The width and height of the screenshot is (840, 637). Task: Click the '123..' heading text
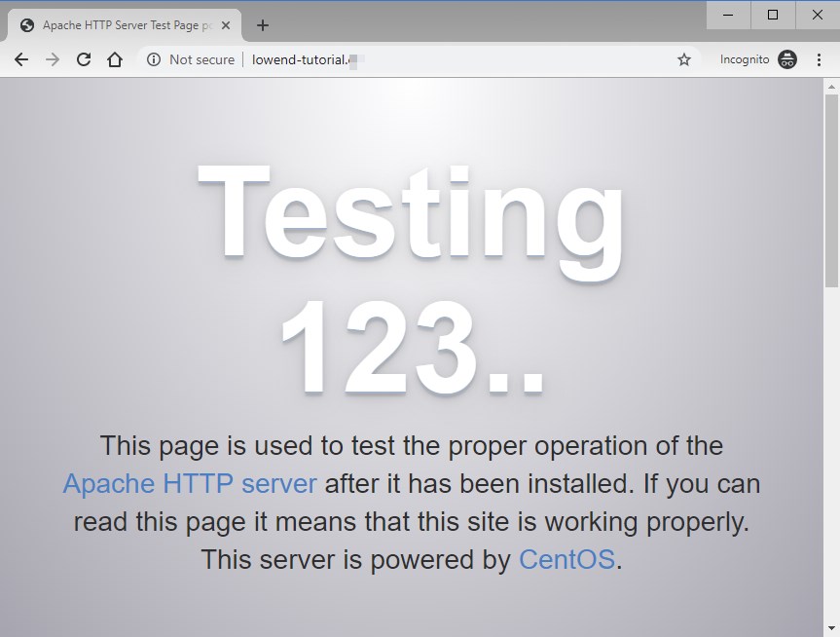coord(413,348)
